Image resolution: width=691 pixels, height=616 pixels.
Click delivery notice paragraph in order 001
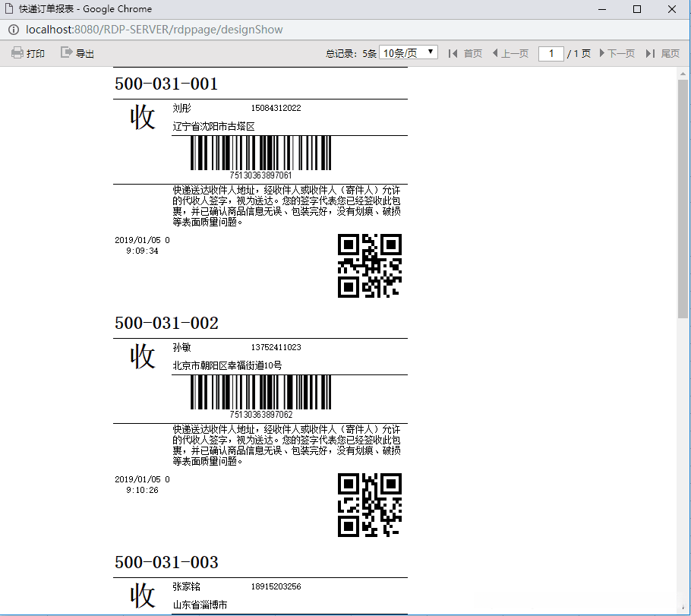click(286, 206)
